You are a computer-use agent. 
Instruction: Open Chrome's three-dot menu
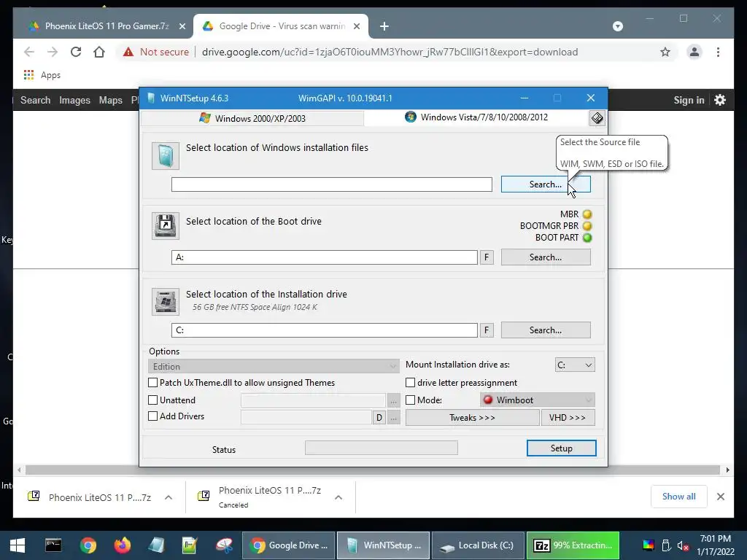[x=718, y=52]
